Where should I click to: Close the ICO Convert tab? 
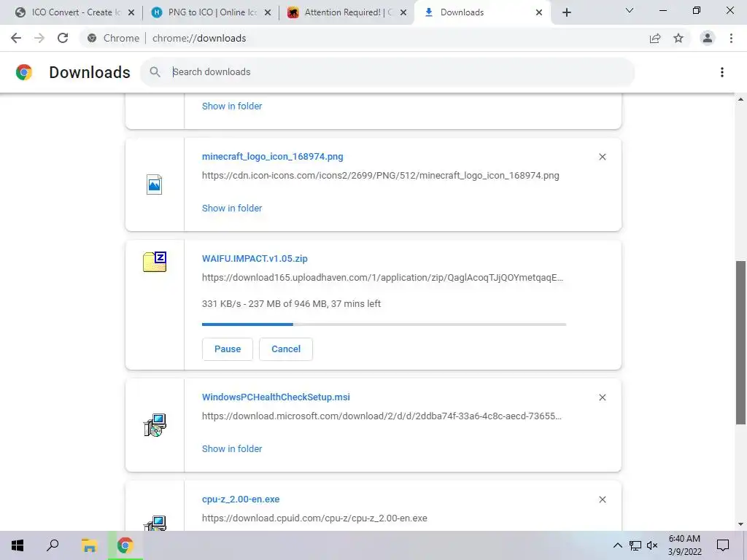click(131, 12)
